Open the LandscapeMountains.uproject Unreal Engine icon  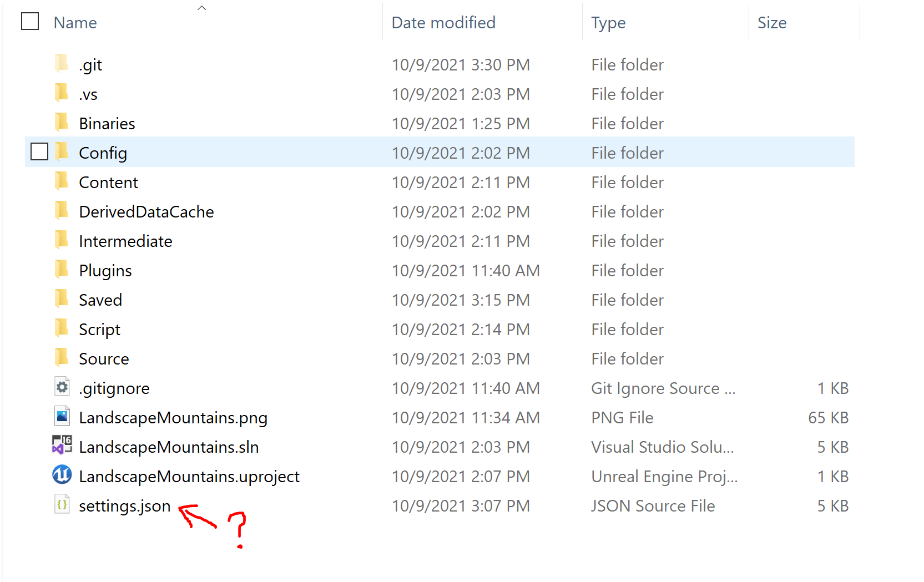click(x=62, y=476)
